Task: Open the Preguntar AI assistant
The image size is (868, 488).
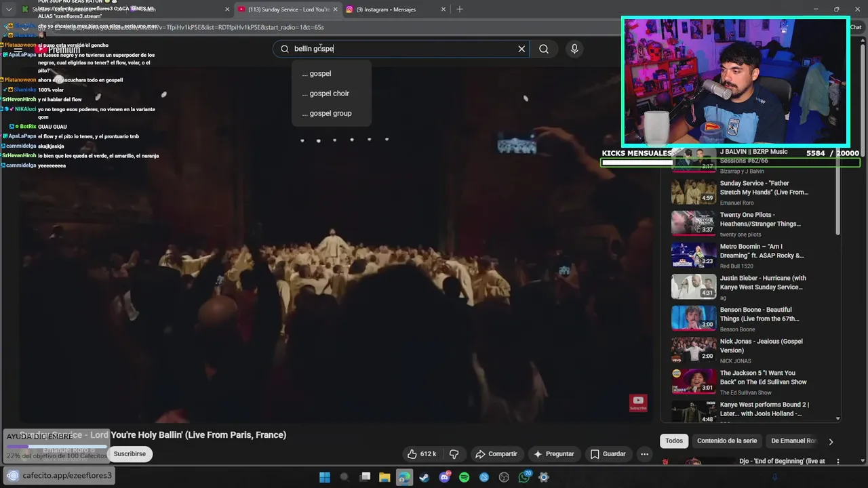Action: coord(554,454)
